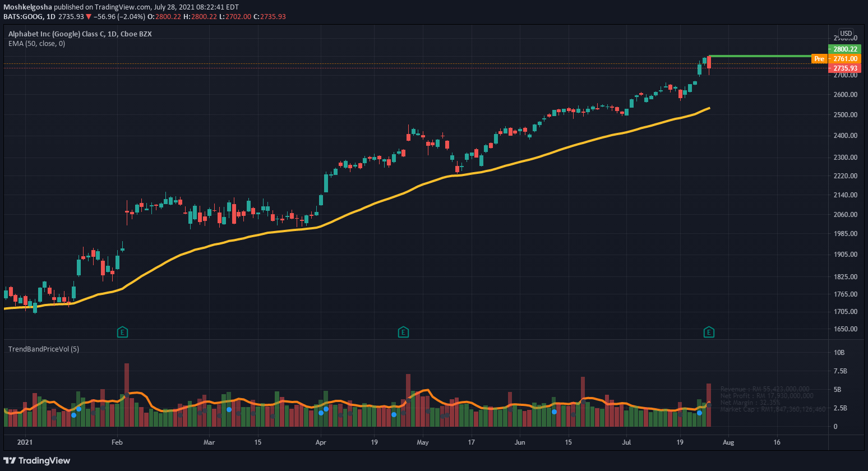Click the Market Cap RM1,847,360,126,460 text

[x=773, y=409]
